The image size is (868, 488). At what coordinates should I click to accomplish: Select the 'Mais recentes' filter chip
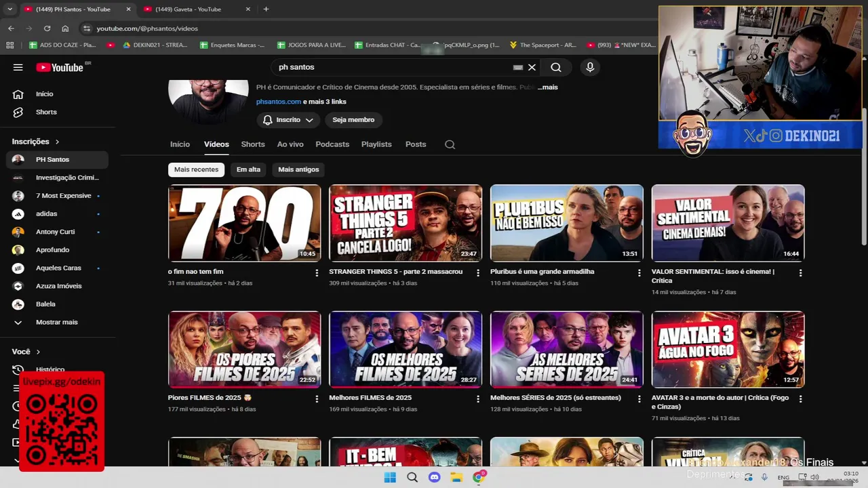(x=196, y=169)
